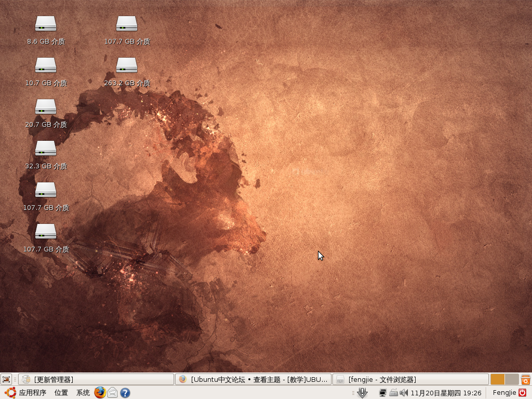Open the clock showing 11月20日星期四 19:26
The height and width of the screenshot is (399, 532).
446,393
